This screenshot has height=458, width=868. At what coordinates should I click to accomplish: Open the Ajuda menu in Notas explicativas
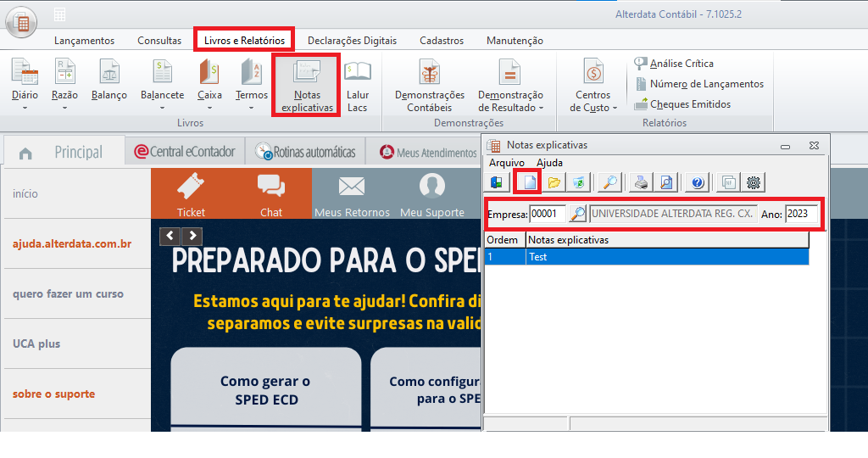click(x=549, y=163)
